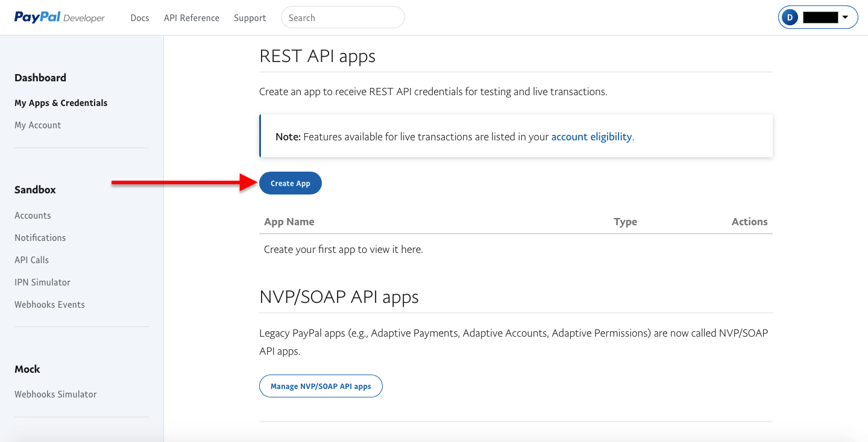
Task: Click Manage NVP/SOAP API apps button
Action: [x=321, y=386]
